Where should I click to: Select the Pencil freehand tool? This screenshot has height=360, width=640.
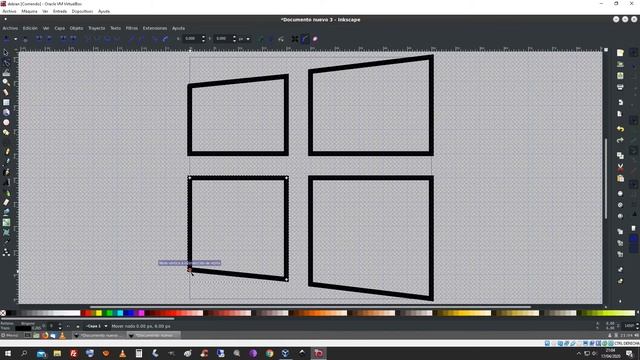[7, 152]
